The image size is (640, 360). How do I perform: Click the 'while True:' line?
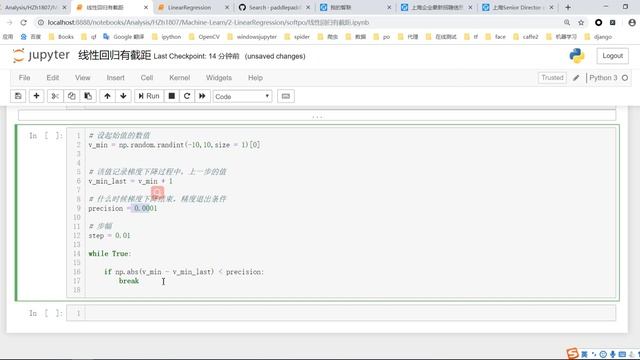pyautogui.click(x=110, y=253)
